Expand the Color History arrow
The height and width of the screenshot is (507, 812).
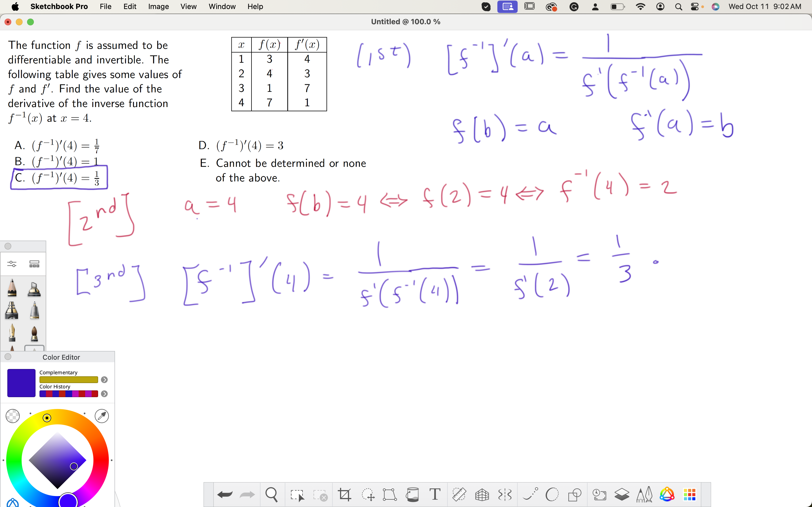pos(104,394)
